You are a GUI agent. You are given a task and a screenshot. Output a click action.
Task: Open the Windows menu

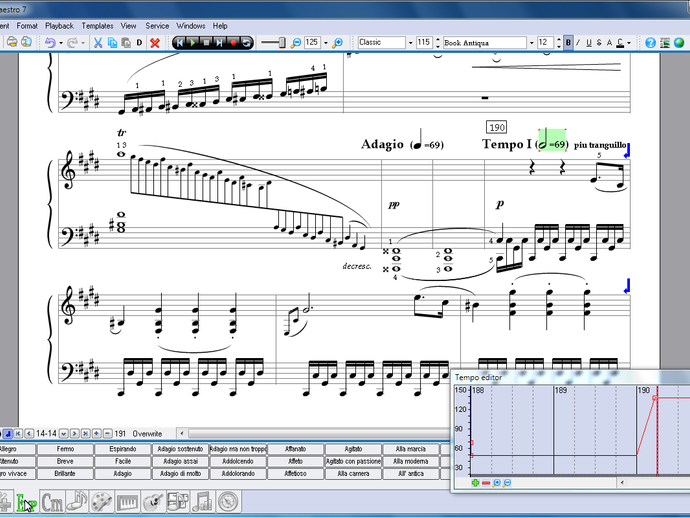(x=191, y=26)
